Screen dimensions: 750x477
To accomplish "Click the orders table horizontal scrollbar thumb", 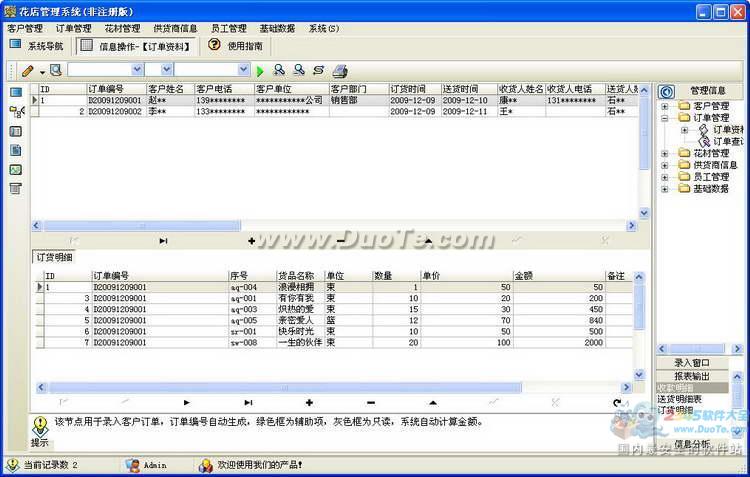I will click(x=142, y=226).
